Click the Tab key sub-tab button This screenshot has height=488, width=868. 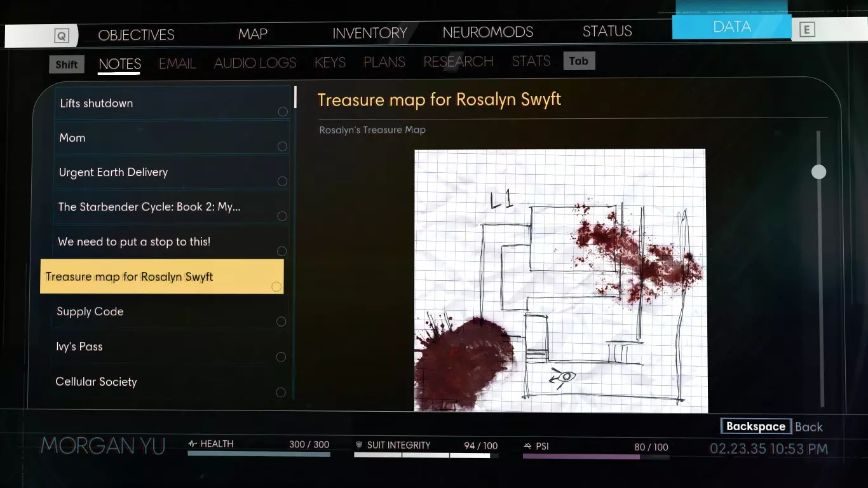point(579,61)
